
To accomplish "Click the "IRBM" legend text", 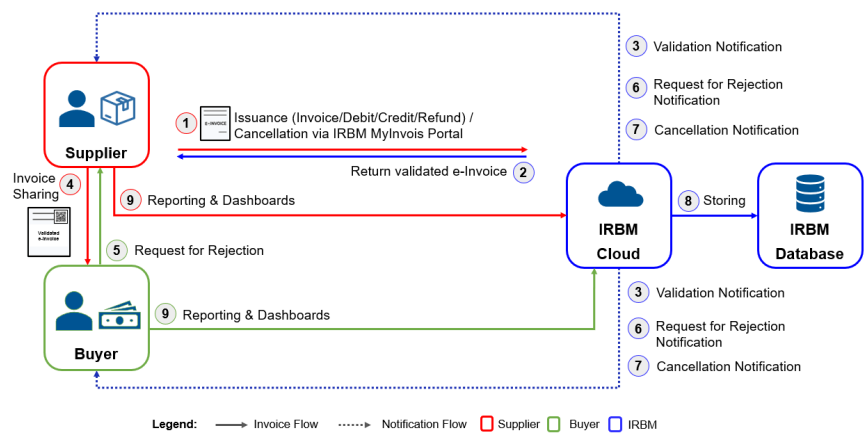I will point(642,425).
